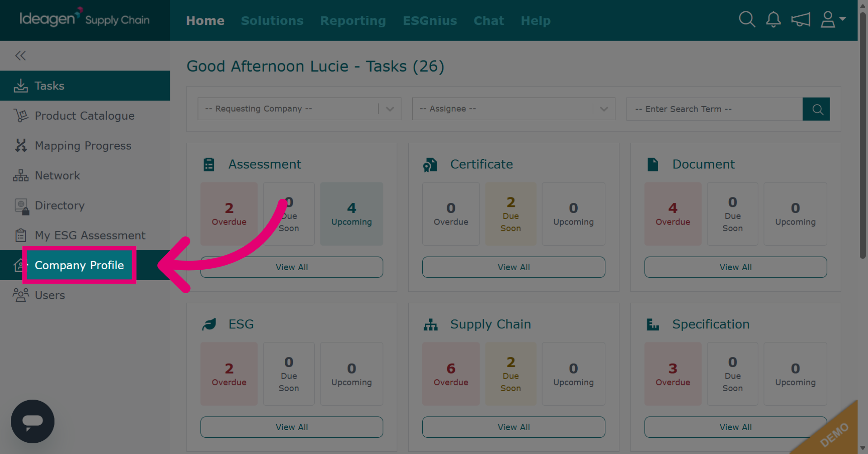
Task: Click the Certificate card icon
Action: (x=430, y=165)
